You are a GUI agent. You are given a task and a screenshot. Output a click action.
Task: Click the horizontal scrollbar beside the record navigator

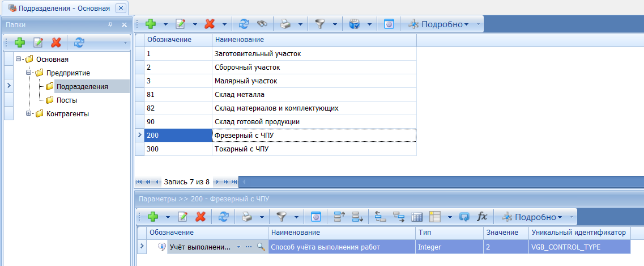[x=442, y=182]
